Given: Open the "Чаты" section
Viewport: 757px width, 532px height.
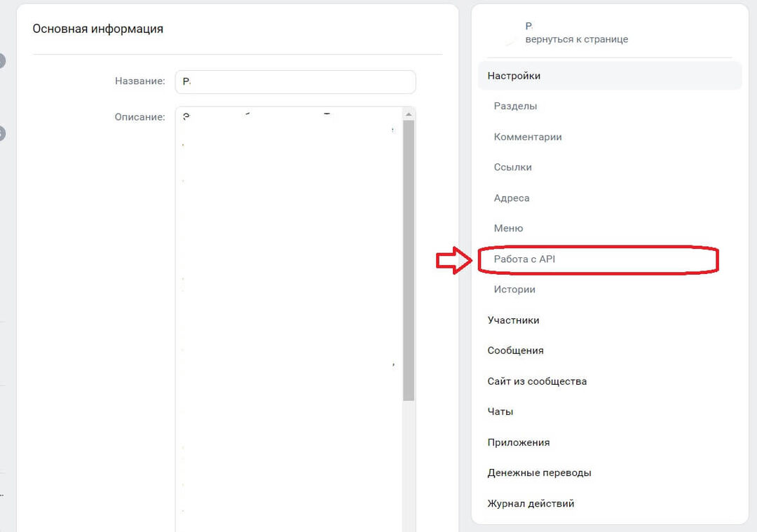Looking at the screenshot, I should 500,411.
